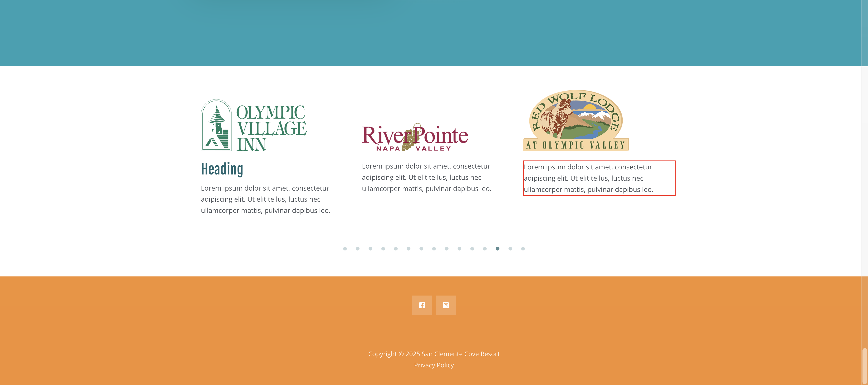
Task: Click the Heading title under Olympic Village Inn
Action: [x=222, y=169]
